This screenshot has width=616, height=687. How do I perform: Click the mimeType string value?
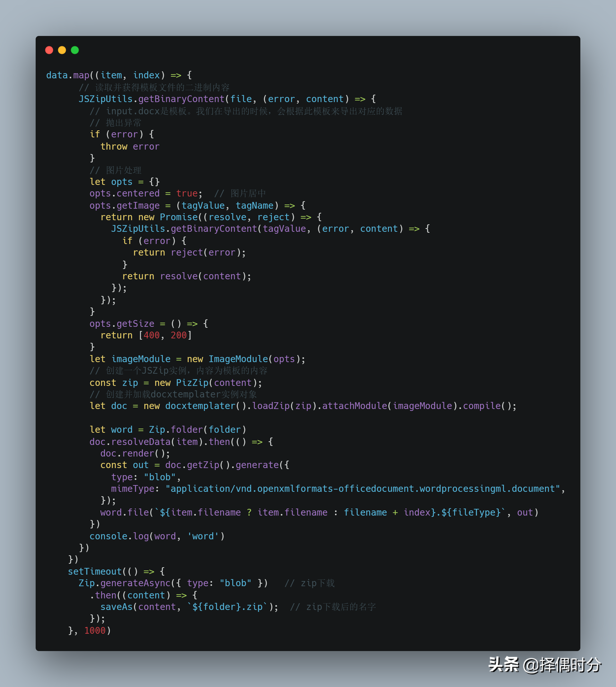point(363,489)
